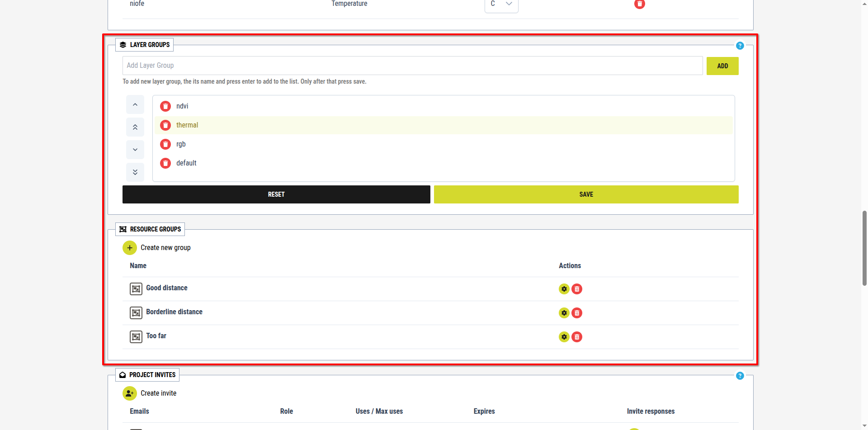Click the Uses / Max uses header
868x430 pixels.
click(x=379, y=411)
